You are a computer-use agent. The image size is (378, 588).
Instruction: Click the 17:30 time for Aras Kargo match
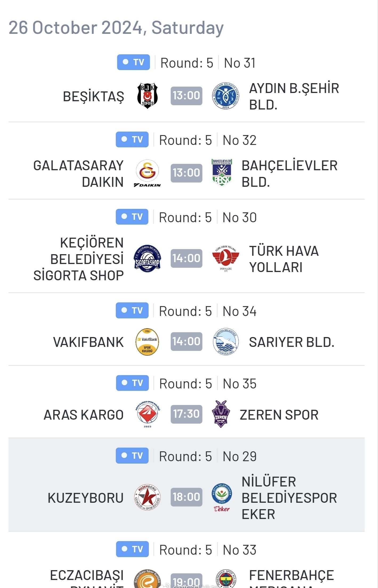186,414
